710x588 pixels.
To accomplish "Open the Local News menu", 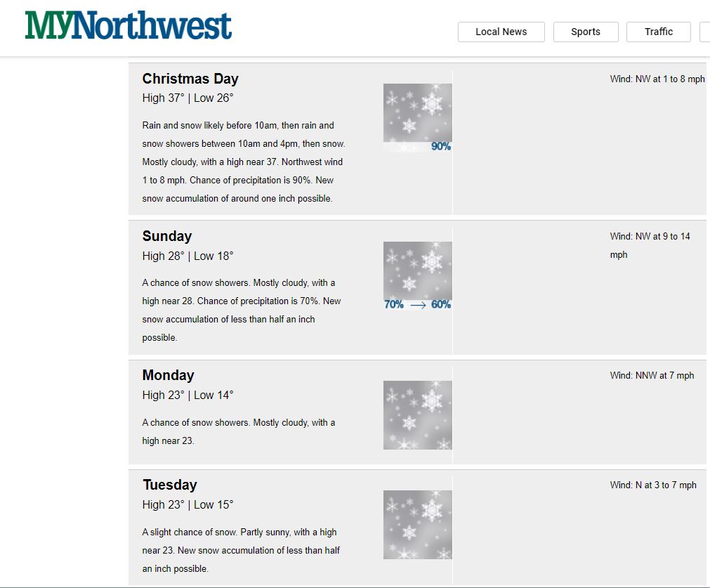I will pos(501,32).
